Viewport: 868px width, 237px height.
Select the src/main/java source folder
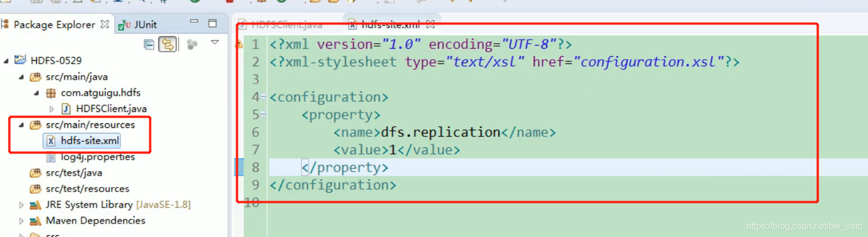point(77,77)
